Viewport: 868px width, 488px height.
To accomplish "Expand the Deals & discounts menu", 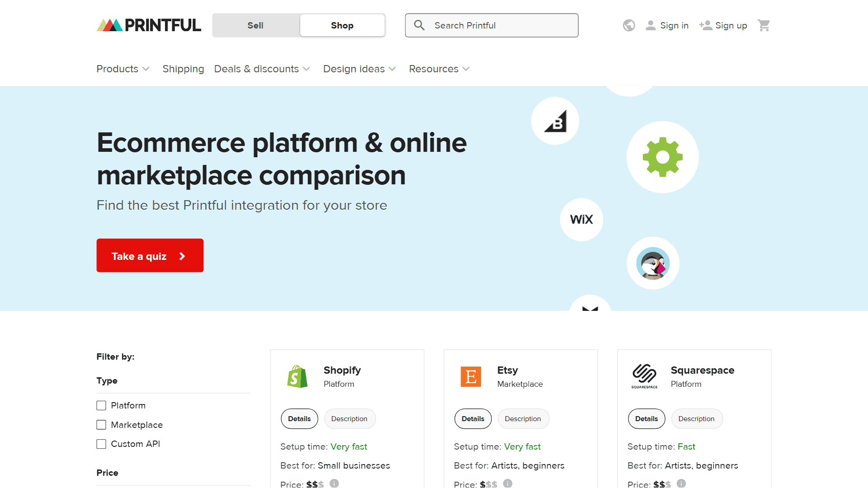I will (262, 69).
